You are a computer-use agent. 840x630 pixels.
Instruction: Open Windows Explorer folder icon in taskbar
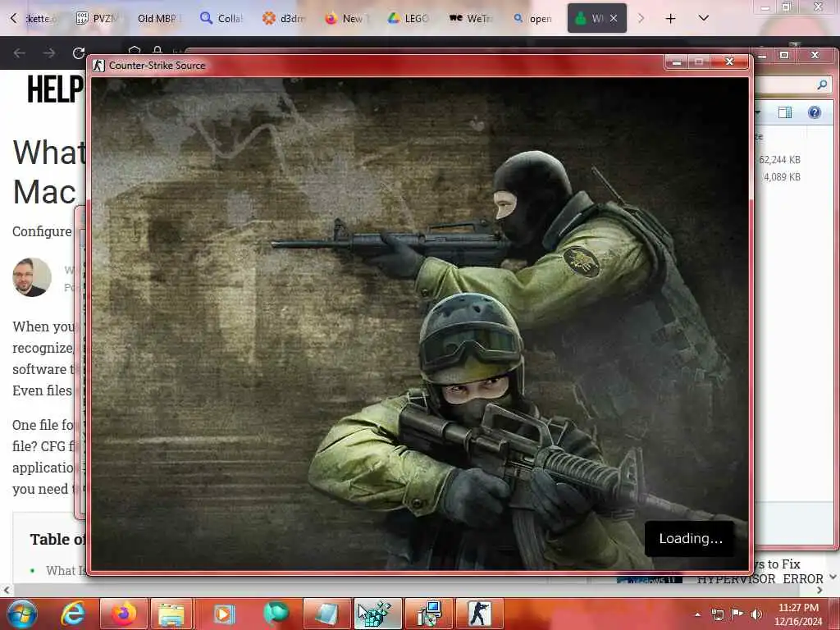[171, 614]
